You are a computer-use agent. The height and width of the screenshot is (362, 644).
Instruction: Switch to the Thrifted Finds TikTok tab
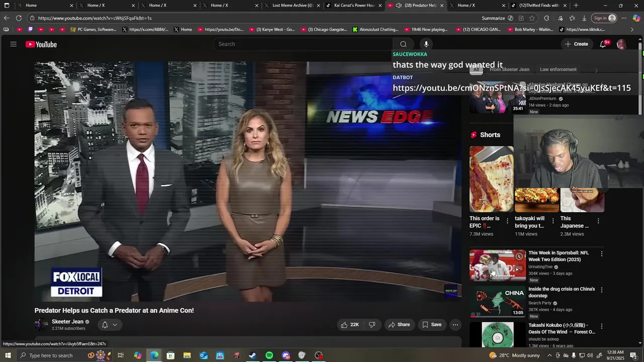[538, 6]
